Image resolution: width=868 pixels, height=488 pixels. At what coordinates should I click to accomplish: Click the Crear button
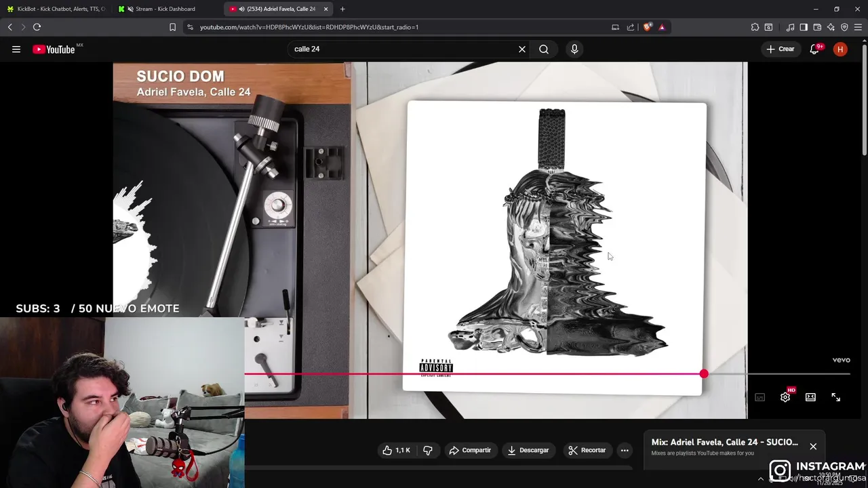(x=780, y=49)
